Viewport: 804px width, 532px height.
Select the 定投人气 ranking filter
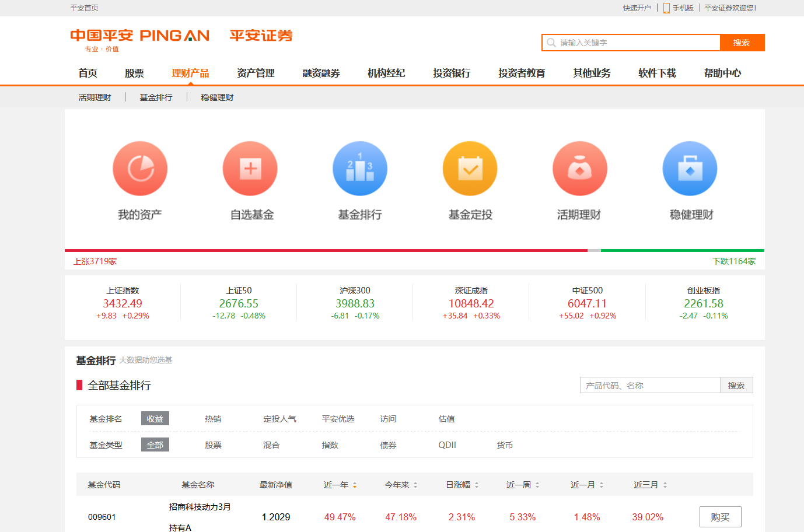coord(279,419)
